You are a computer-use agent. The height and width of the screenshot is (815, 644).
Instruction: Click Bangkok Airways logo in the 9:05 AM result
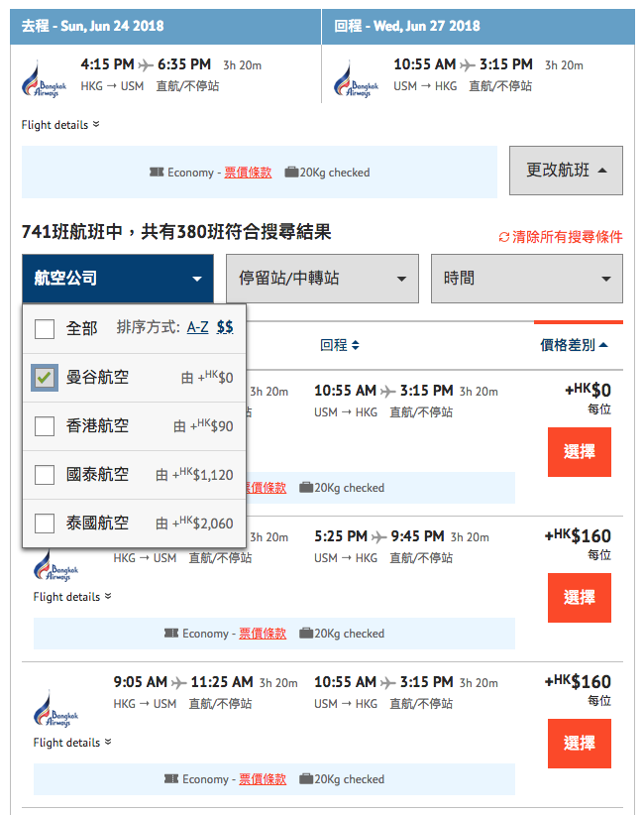(x=56, y=709)
